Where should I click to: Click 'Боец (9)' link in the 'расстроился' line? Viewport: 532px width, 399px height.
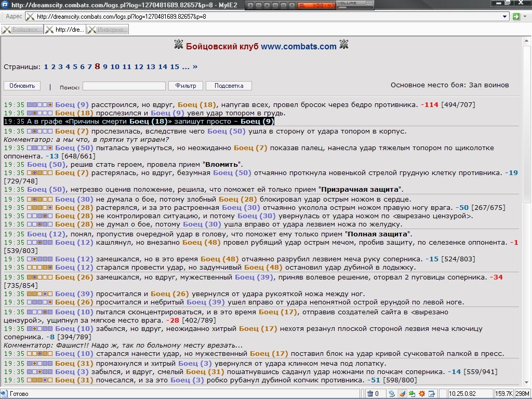coord(72,104)
